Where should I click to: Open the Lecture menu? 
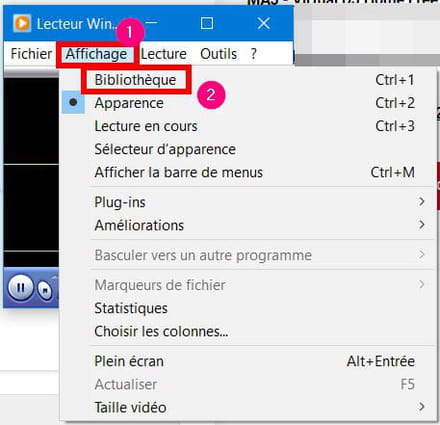(163, 54)
